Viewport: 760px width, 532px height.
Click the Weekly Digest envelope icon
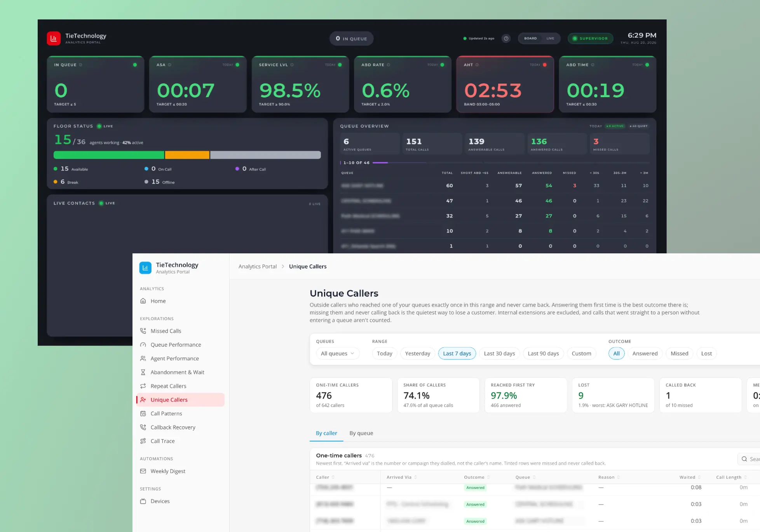click(143, 471)
